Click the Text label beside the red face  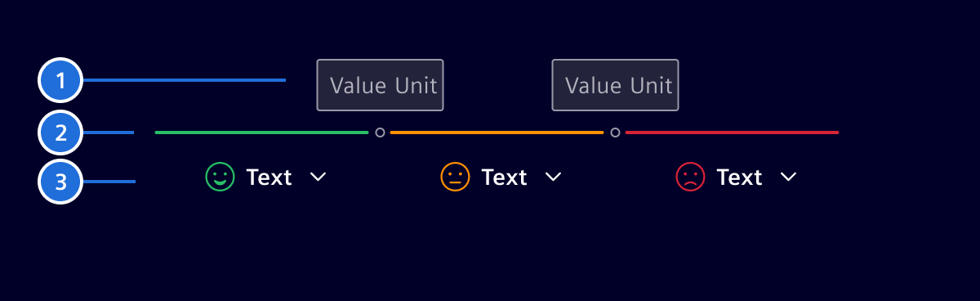coord(740,177)
